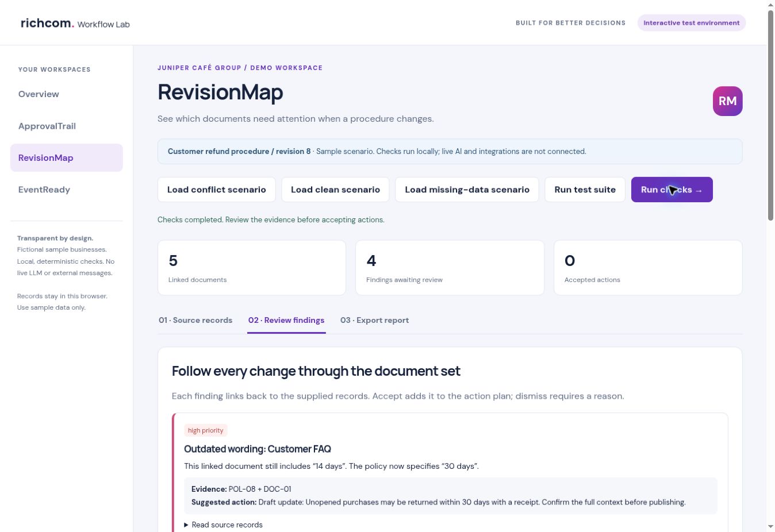The height and width of the screenshot is (532, 775).
Task: Load the missing-data scenario
Action: (x=467, y=190)
